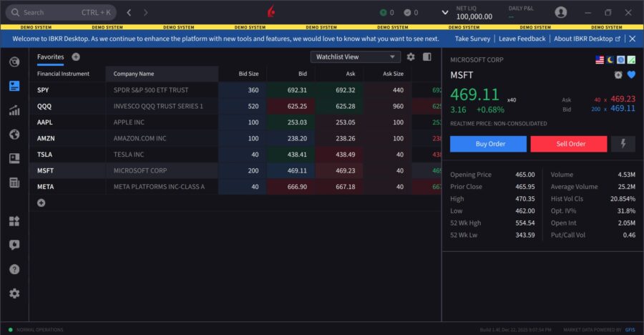Open the portfolio dial icon in sidebar
The width and height of the screenshot is (644, 335).
coord(14,62)
